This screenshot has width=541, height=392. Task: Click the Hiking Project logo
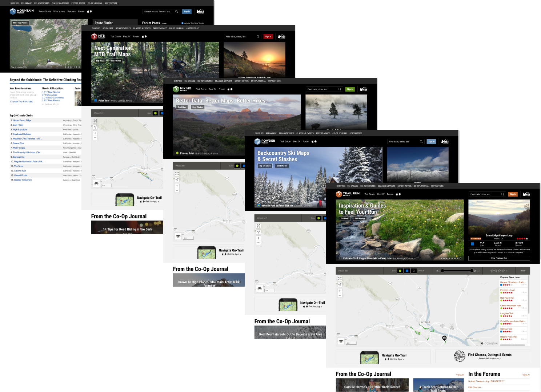click(x=183, y=89)
